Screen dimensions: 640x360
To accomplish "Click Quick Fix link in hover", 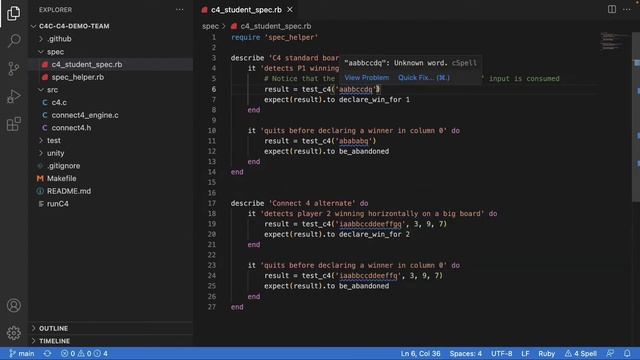I will coord(424,78).
